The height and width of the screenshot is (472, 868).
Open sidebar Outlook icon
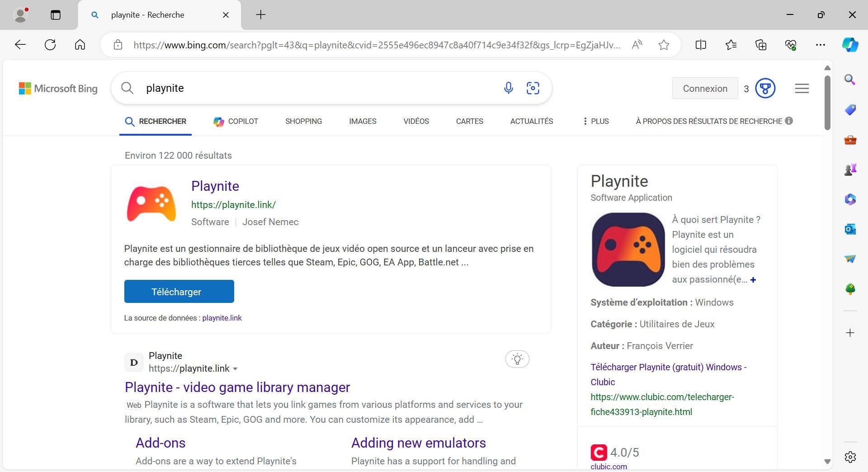[850, 229]
